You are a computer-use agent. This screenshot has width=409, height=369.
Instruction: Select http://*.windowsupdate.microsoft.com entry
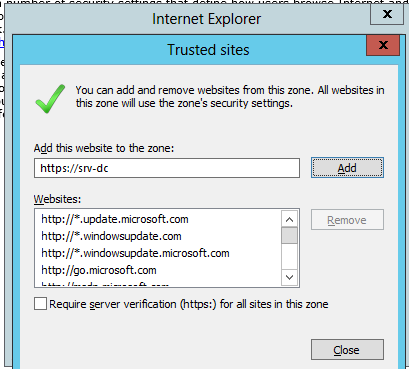135,253
